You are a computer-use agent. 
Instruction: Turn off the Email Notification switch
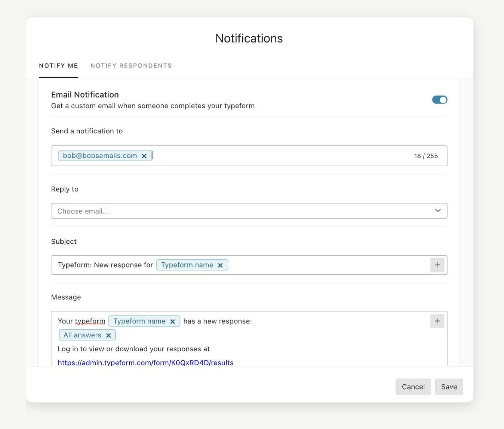440,100
